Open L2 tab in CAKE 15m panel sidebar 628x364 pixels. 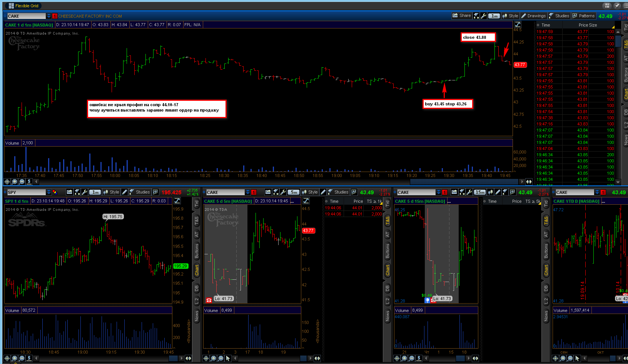(x=546, y=301)
